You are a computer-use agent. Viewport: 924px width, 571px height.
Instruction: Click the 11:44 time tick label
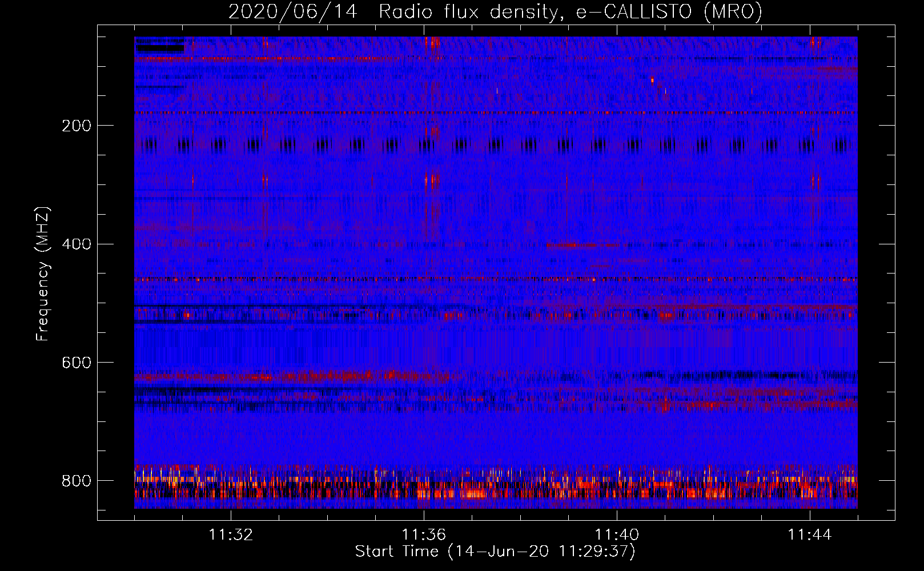[x=810, y=534]
